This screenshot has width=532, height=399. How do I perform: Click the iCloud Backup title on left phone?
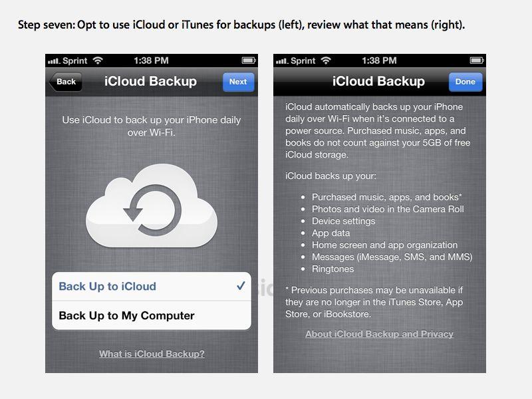(151, 81)
